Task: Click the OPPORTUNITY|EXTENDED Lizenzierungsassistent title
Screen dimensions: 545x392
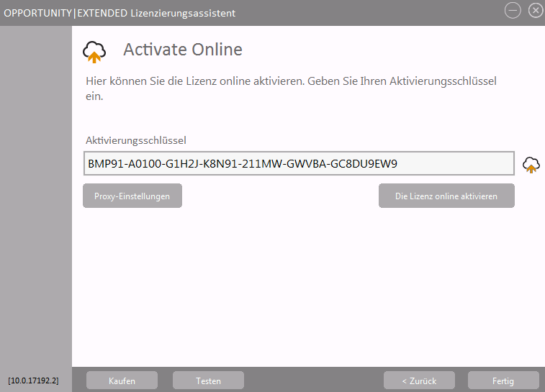Action: click(x=120, y=13)
